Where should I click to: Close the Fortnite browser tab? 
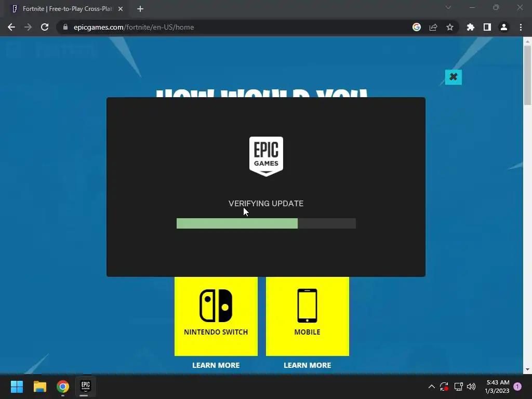click(x=121, y=9)
